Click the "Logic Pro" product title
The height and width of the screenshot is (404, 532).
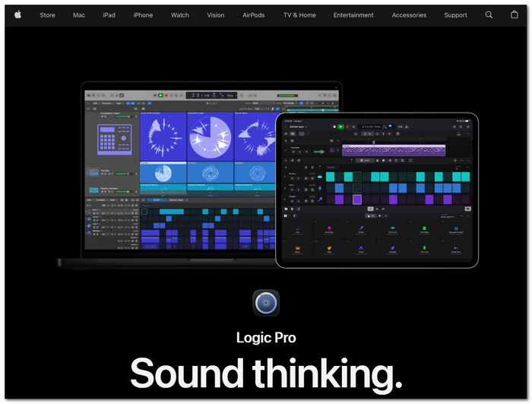pos(266,337)
